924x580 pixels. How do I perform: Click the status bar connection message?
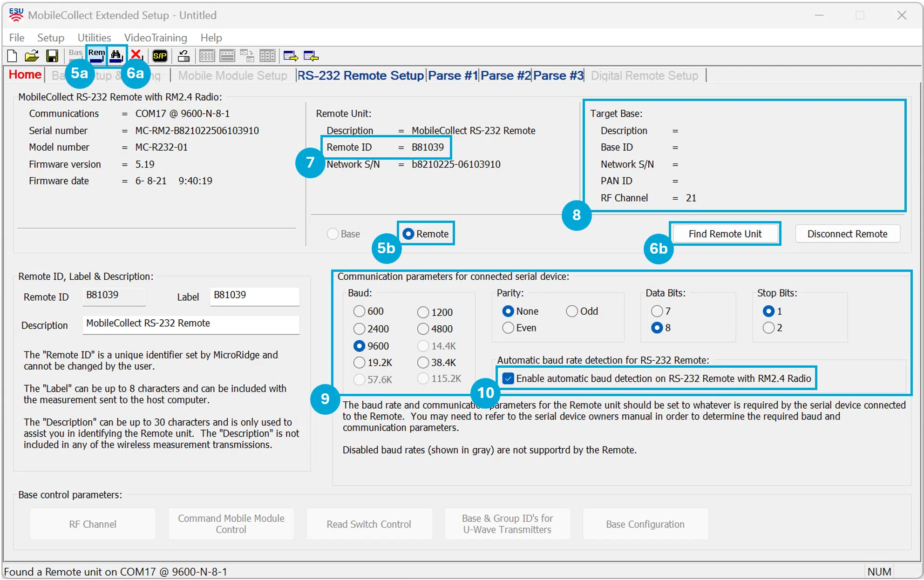(115, 572)
